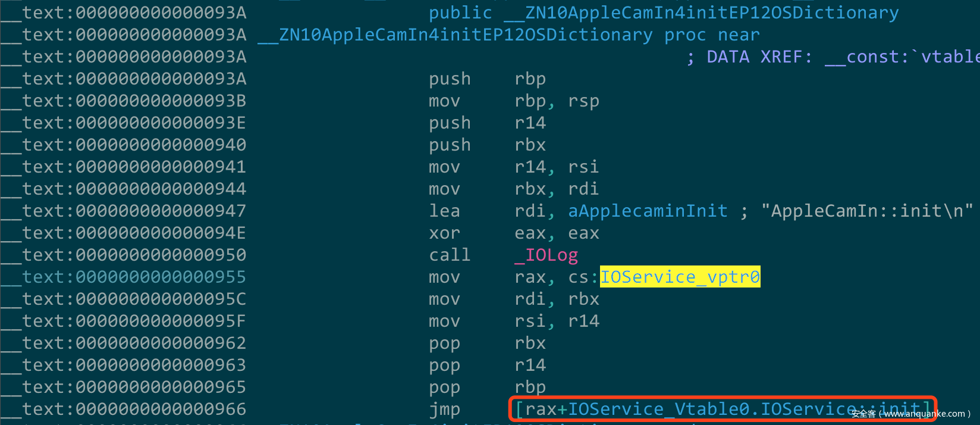Click the lea mnemonic at address 947

point(444,211)
